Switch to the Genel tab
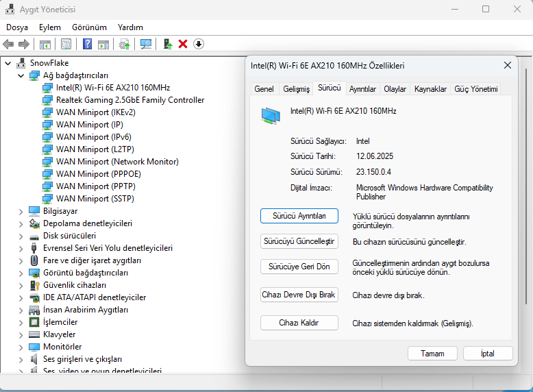 point(264,89)
